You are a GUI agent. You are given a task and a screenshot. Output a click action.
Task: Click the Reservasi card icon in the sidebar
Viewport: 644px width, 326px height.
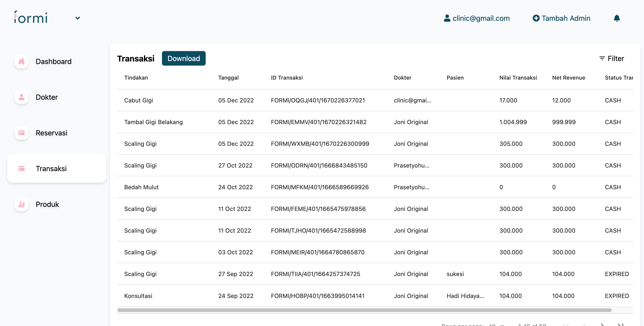tap(21, 133)
